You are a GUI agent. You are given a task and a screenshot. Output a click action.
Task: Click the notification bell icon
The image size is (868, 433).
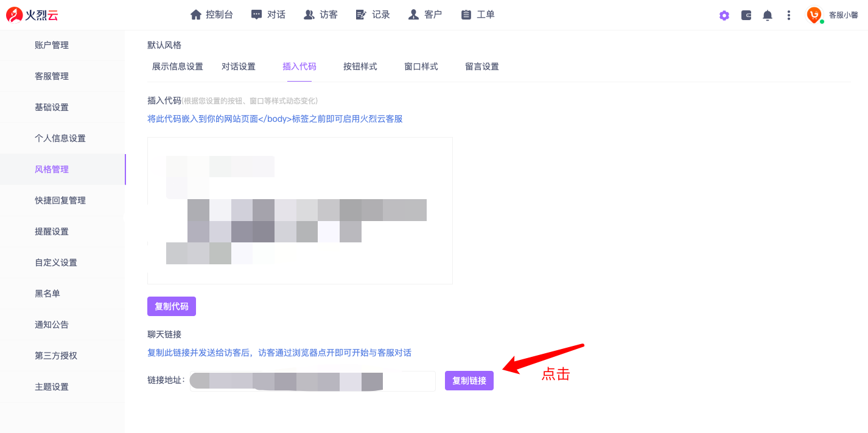click(768, 15)
